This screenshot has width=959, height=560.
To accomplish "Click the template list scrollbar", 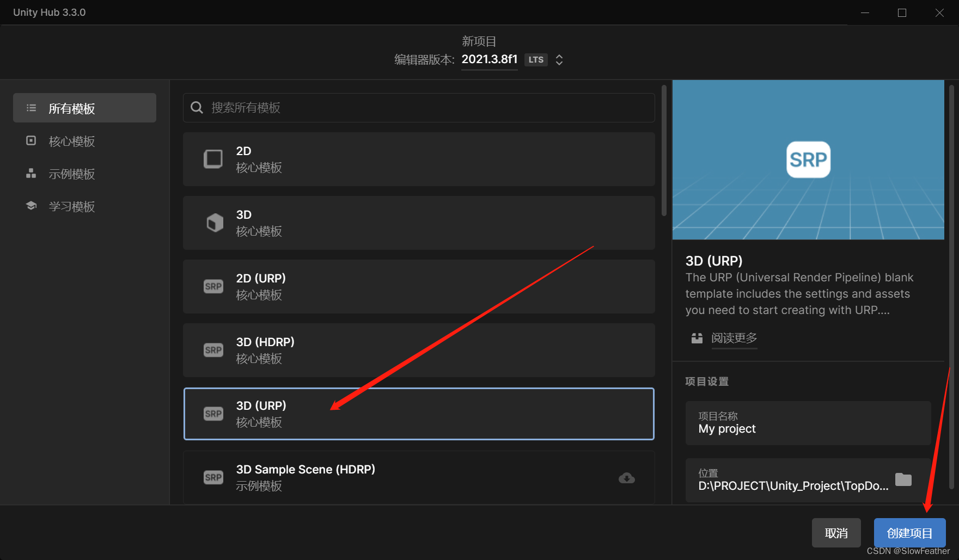I will coord(664,150).
